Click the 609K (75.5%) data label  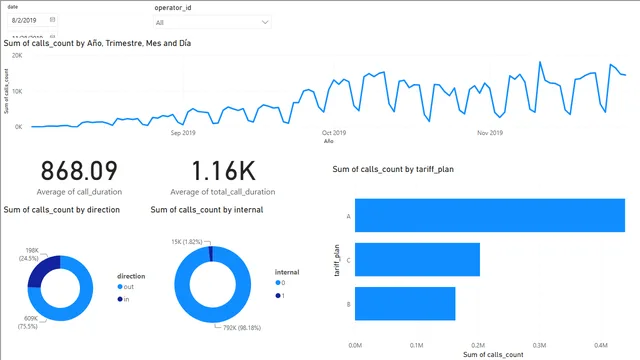pos(28,322)
